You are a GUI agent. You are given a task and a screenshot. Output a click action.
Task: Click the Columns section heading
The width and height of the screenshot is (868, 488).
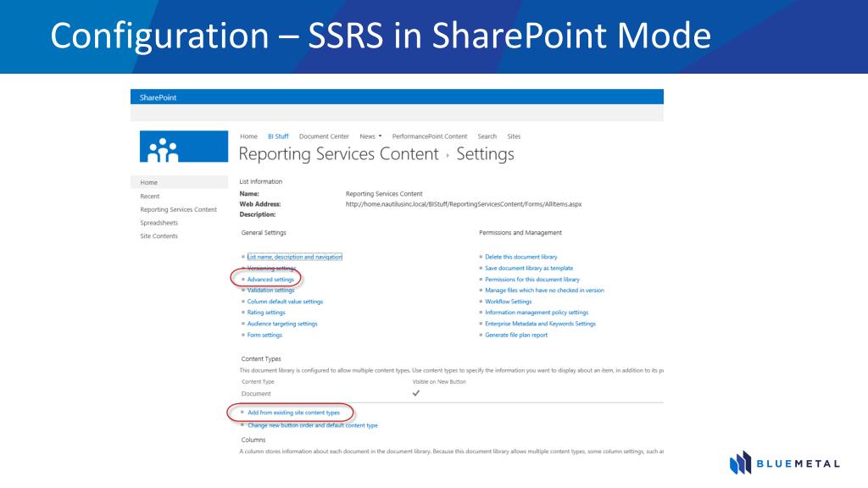click(253, 440)
